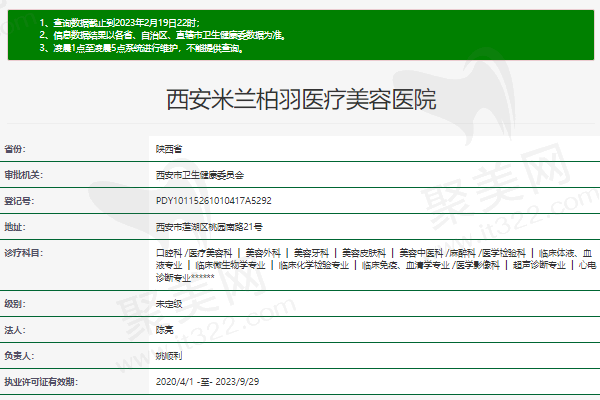Select the 地址 row label
The image size is (600, 400).
pos(16,227)
